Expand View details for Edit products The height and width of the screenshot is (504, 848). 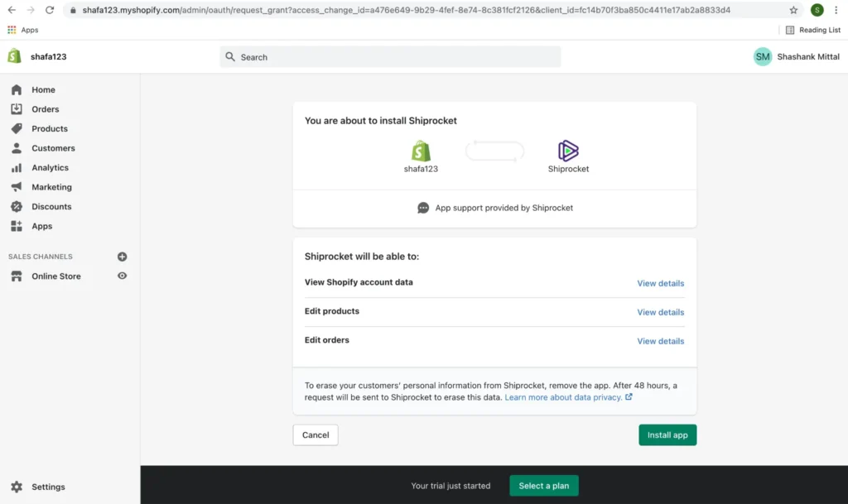tap(660, 311)
